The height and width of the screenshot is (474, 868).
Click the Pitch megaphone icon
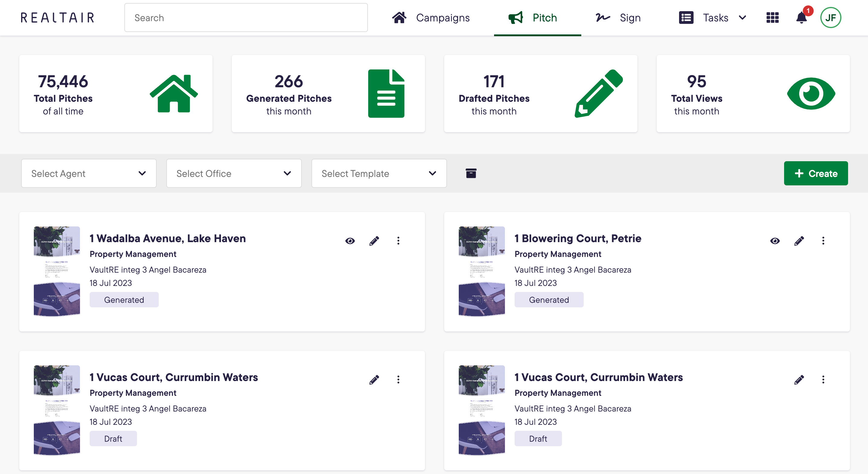coord(516,18)
